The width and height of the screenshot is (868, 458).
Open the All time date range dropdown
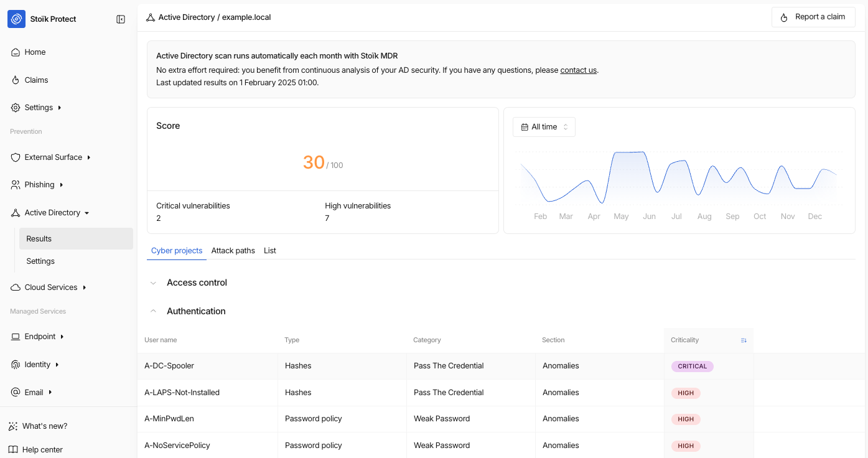coord(544,127)
